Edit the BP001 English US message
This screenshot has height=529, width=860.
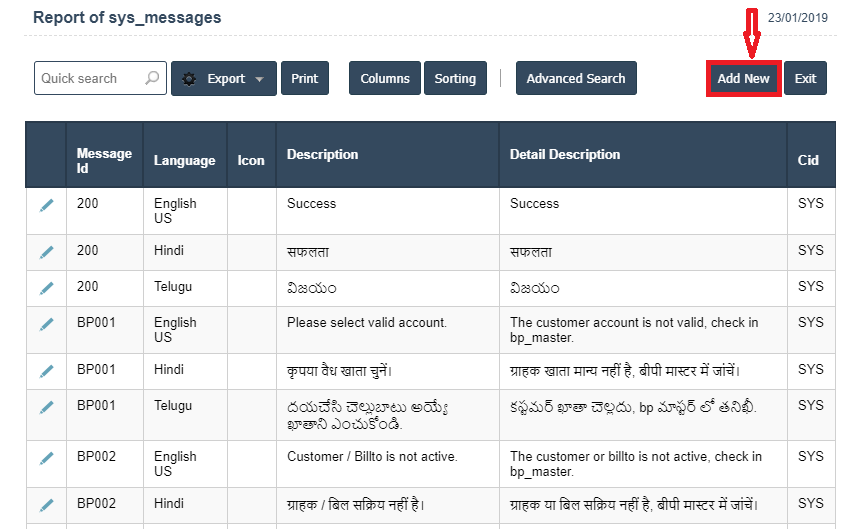click(x=46, y=324)
